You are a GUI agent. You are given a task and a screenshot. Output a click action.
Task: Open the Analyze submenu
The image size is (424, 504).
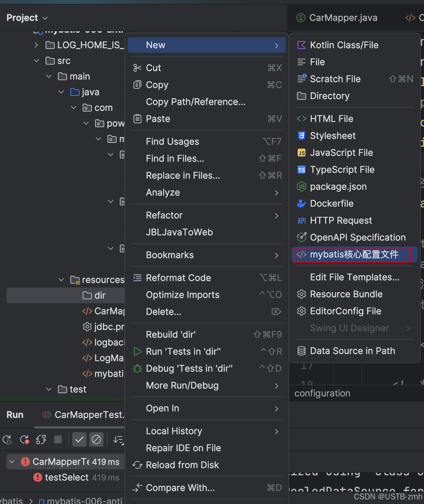tap(207, 192)
